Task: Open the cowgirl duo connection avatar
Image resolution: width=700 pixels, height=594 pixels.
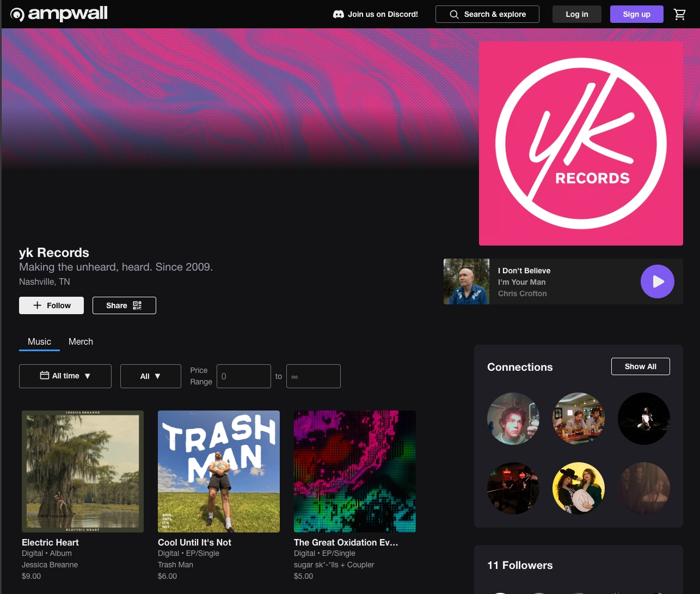Action: click(x=578, y=488)
